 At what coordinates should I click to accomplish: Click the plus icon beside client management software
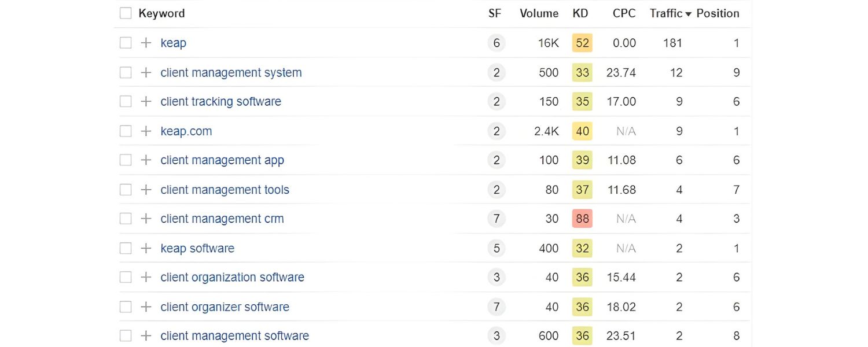(x=145, y=335)
